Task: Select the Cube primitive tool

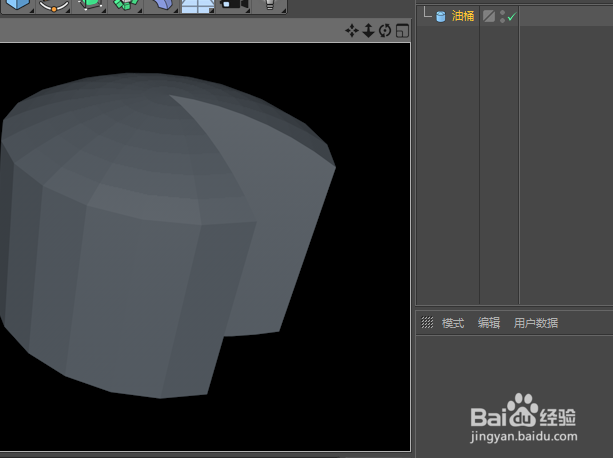Action: point(18,5)
